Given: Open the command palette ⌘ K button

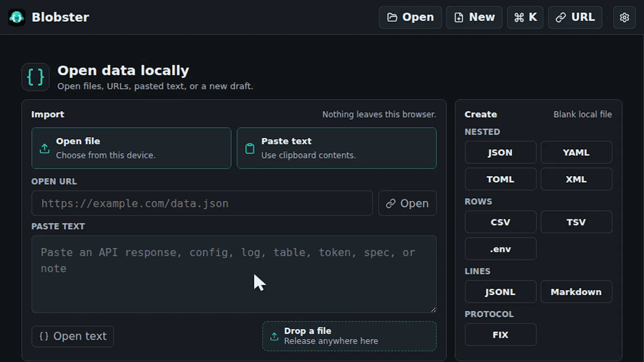Looking at the screenshot, I should click(525, 17).
